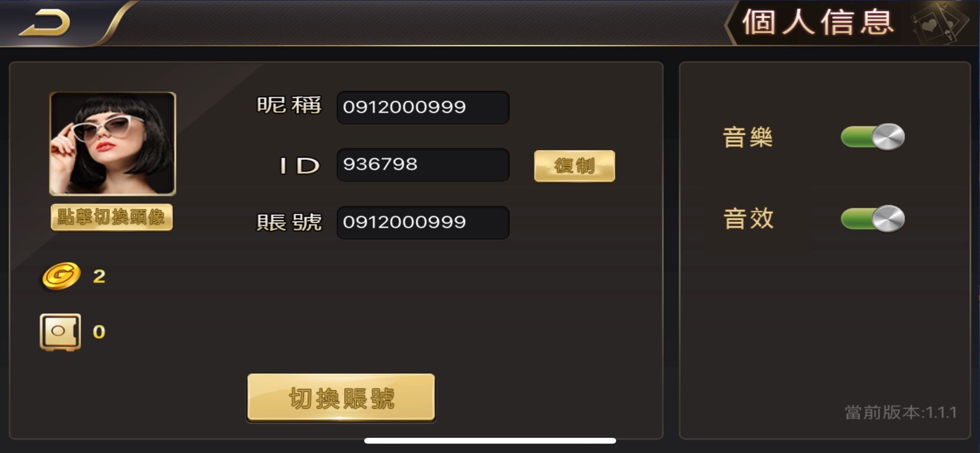The image size is (980, 453).
Task: Click the 切換賬號 switch account button
Action: tap(341, 398)
